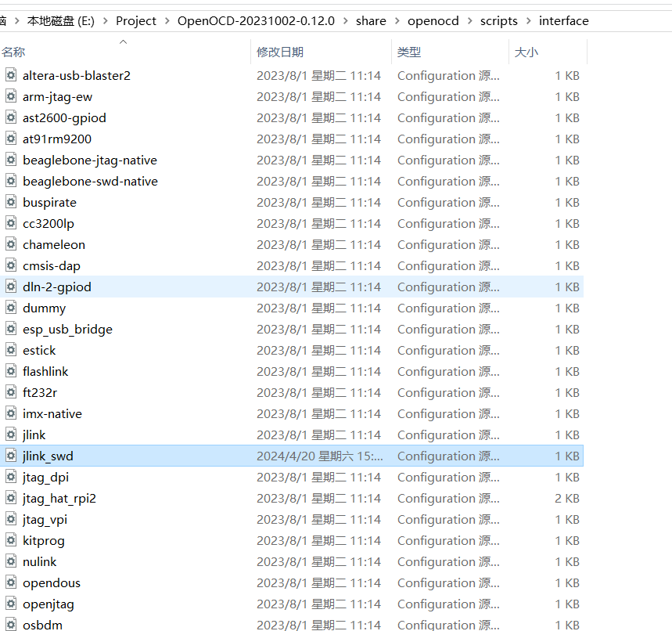
Task: Open the breadcrumb chevron after scripts
Action: pos(527,20)
